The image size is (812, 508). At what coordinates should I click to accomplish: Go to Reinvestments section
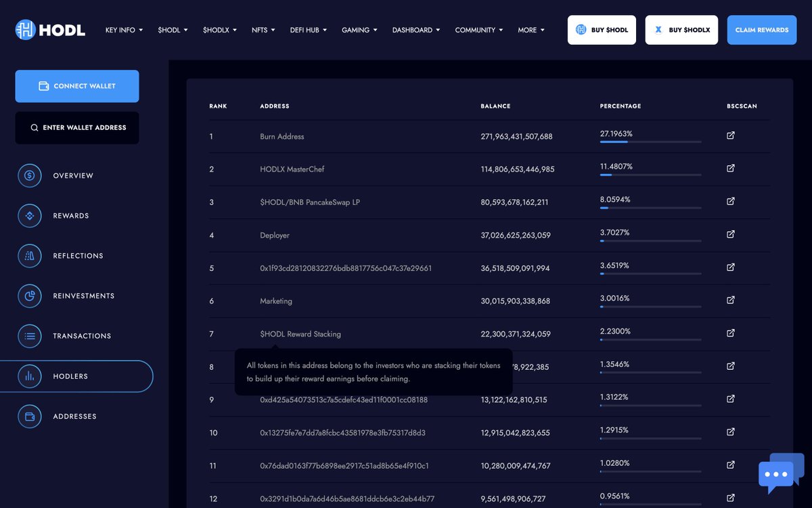(x=84, y=296)
